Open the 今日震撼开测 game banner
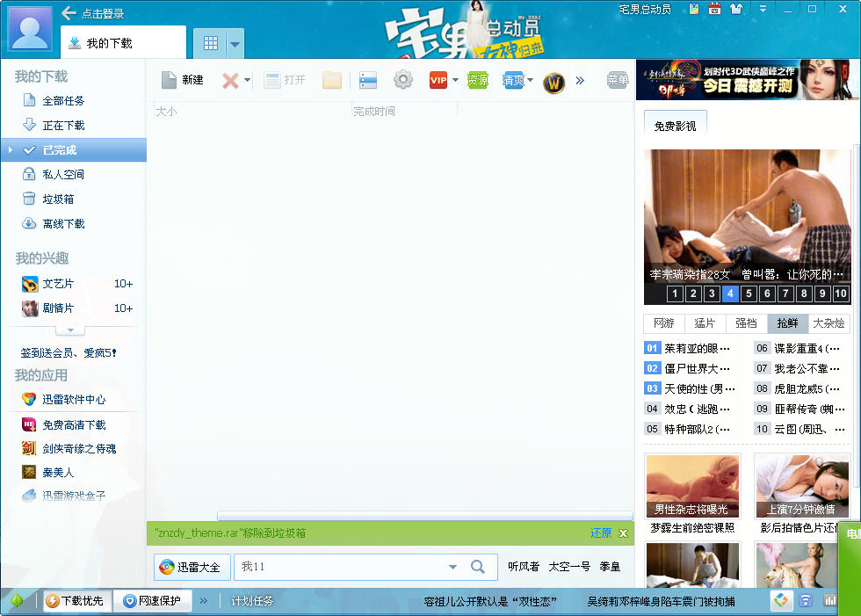Screen dimensions: 861x616 pos(748,80)
